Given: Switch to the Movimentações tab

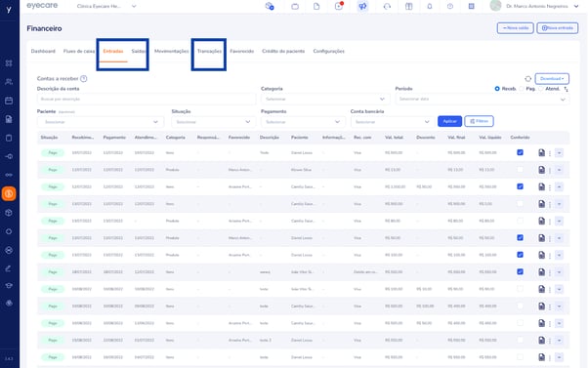Looking at the screenshot, I should coord(171,51).
